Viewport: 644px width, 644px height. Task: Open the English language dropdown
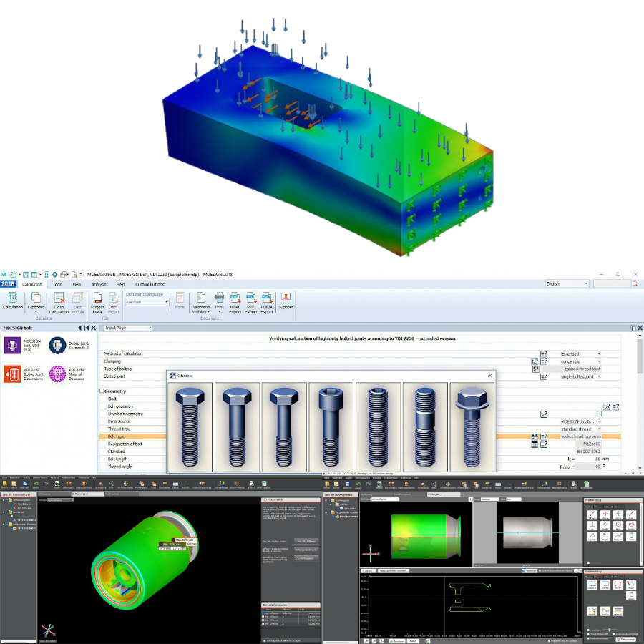[x=567, y=284]
